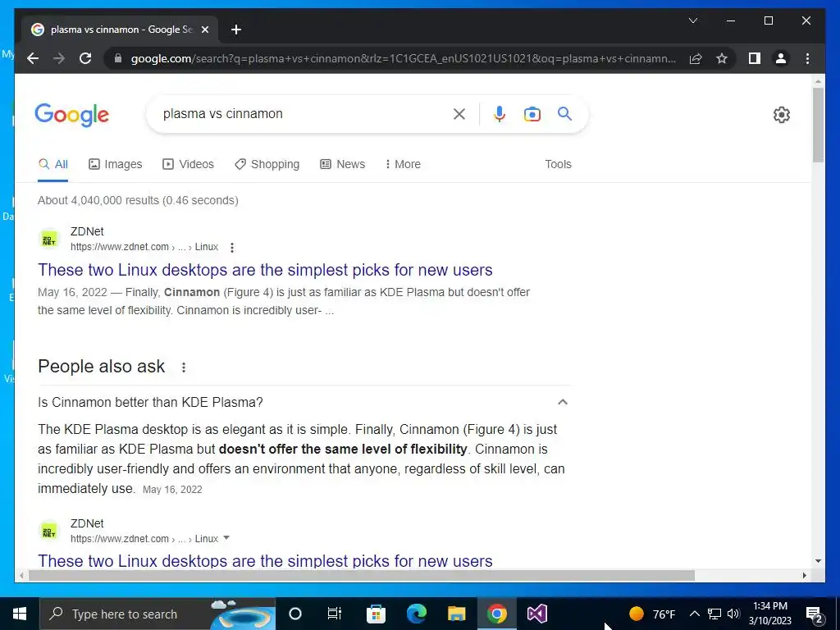Image resolution: width=840 pixels, height=630 pixels.
Task: Switch to News results
Action: 342,164
